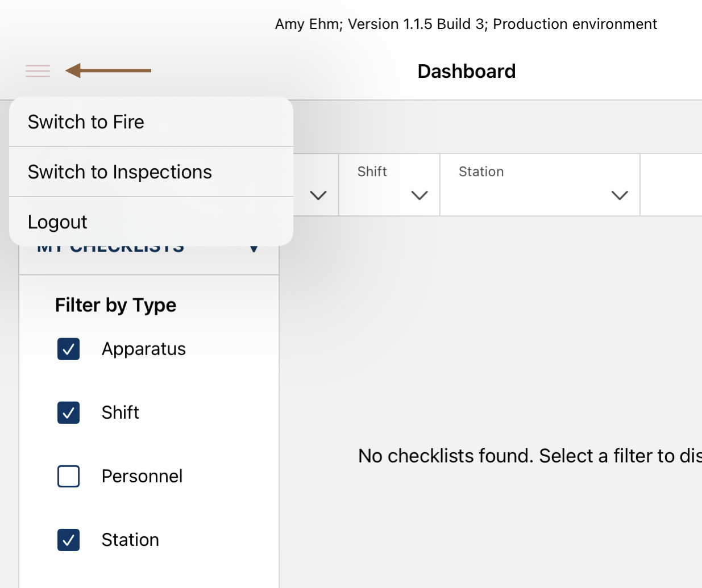Click the Filter by Type heading
Screen dimensions: 702x588
115,305
